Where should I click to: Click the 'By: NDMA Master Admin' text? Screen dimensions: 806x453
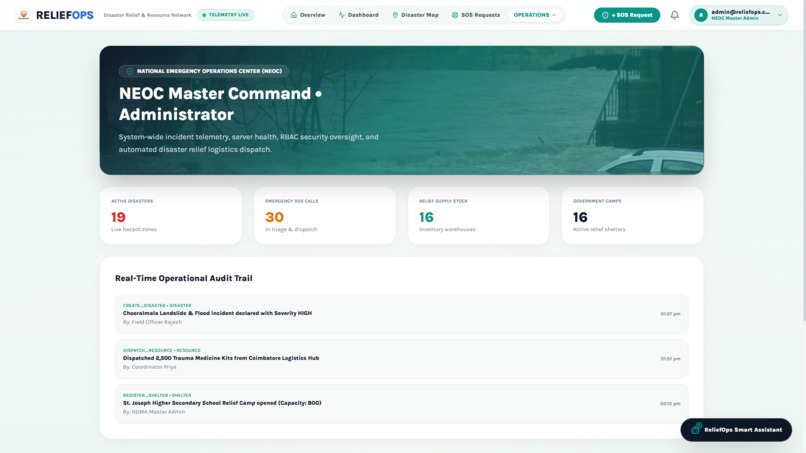click(x=154, y=412)
